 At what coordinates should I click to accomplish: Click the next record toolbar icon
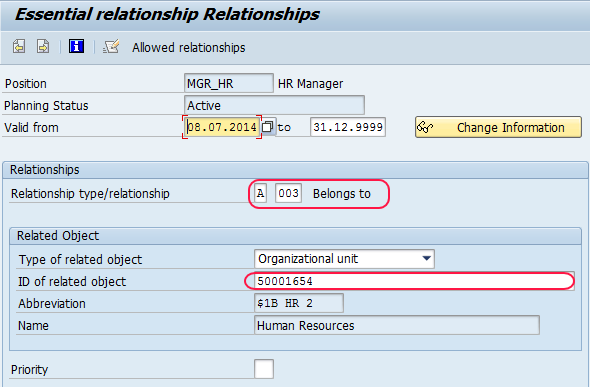click(43, 47)
